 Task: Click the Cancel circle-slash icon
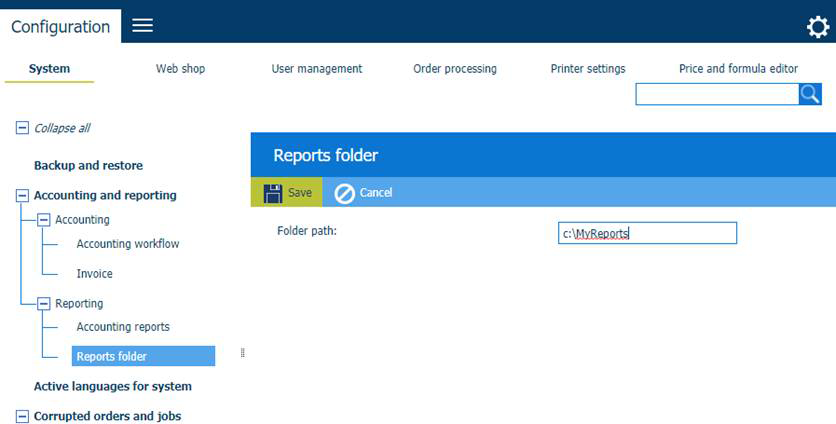click(345, 193)
